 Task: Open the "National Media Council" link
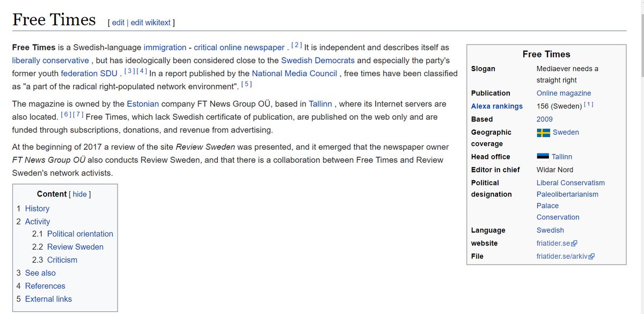[x=295, y=73]
